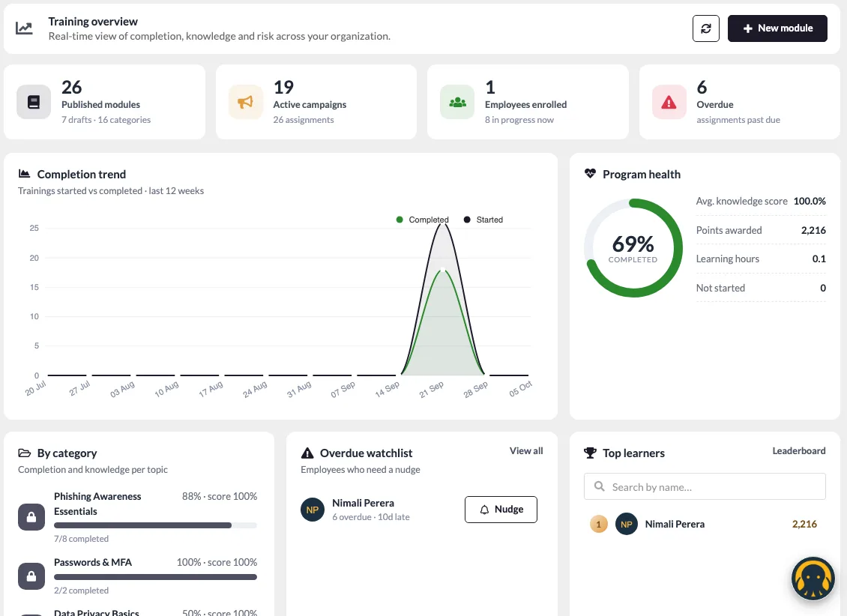Focus the Search by name field
Viewport: 847px width, 616px height.
[x=705, y=486]
